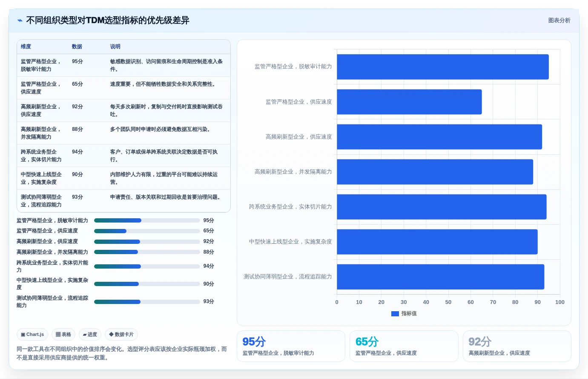Click the 88分 progress bar for 并发隔离能力
Image resolution: width=588 pixels, height=379 pixels.
pos(147,252)
